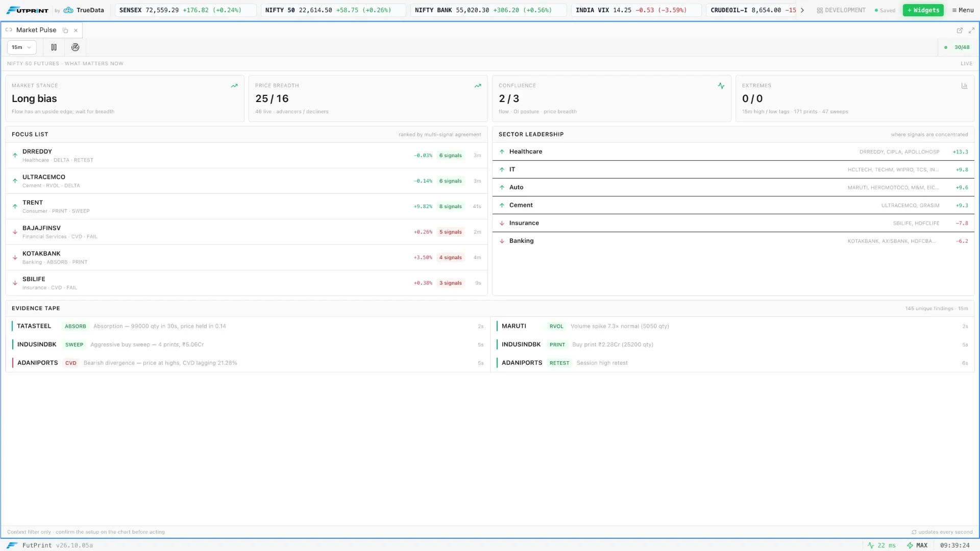
Task: Click the ABSORB tag on TATASTEEL
Action: (75, 327)
